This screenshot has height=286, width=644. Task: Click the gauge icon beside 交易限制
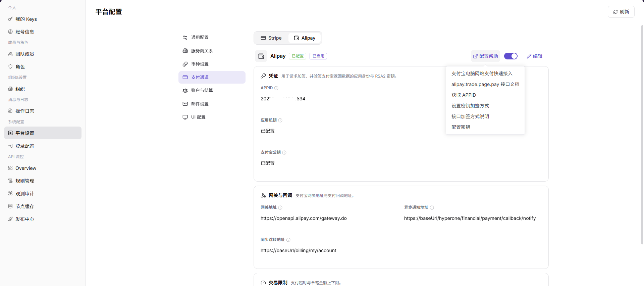coord(263,283)
